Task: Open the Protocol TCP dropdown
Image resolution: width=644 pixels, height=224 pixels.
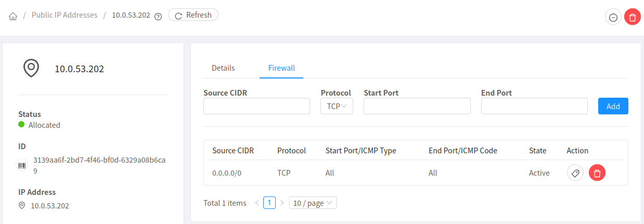Action: 337,106
